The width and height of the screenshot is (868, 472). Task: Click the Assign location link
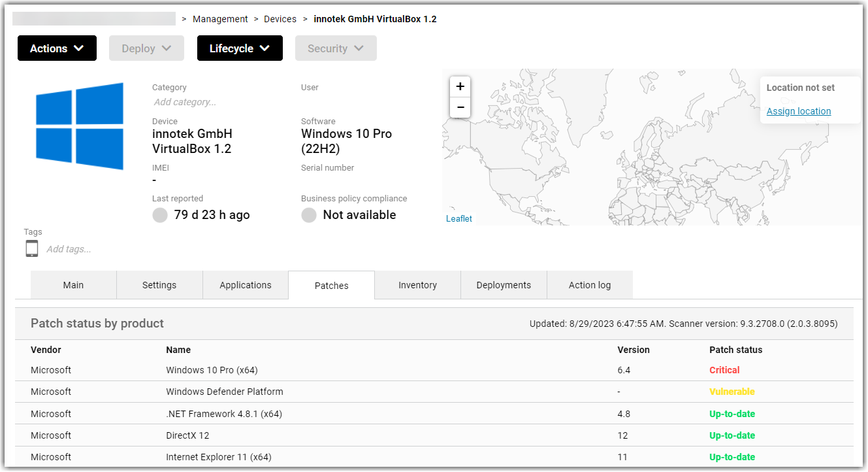pyautogui.click(x=799, y=111)
